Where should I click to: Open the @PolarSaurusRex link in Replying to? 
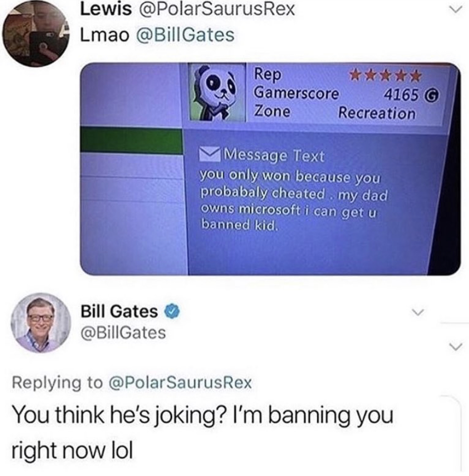180,382
